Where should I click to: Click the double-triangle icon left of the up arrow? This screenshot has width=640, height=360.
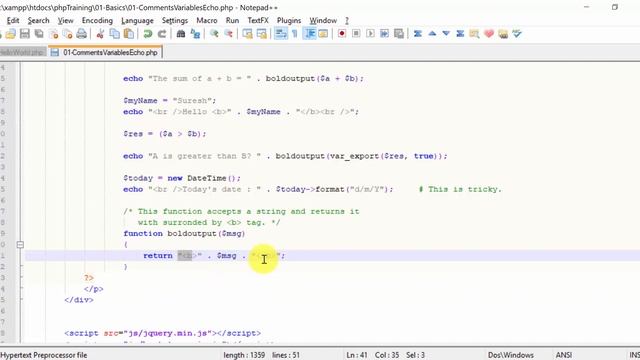click(418, 34)
